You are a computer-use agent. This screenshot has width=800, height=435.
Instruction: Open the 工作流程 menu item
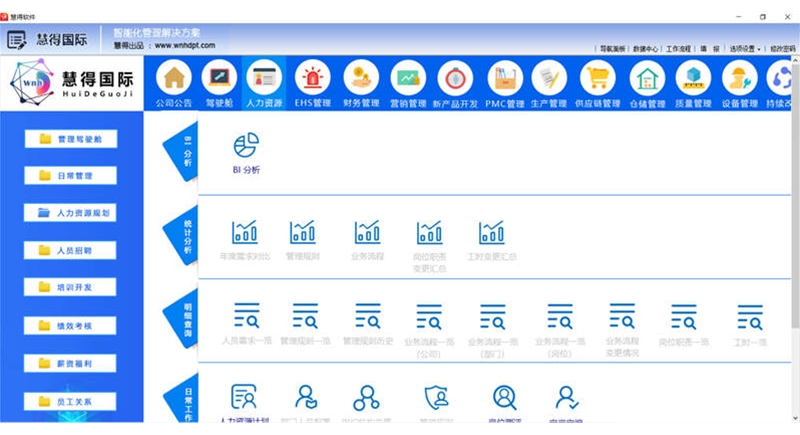678,49
